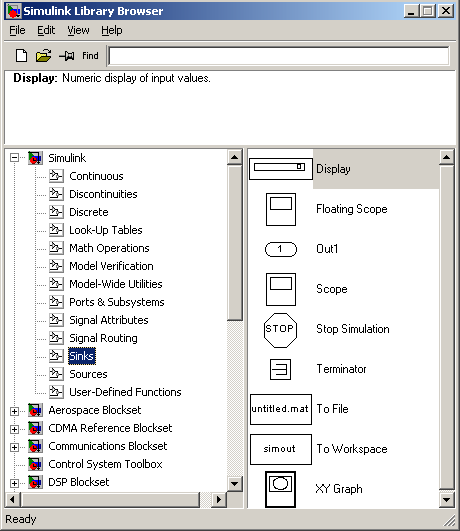Select the Scope block icon
This screenshot has height=531, width=460.
(x=281, y=290)
